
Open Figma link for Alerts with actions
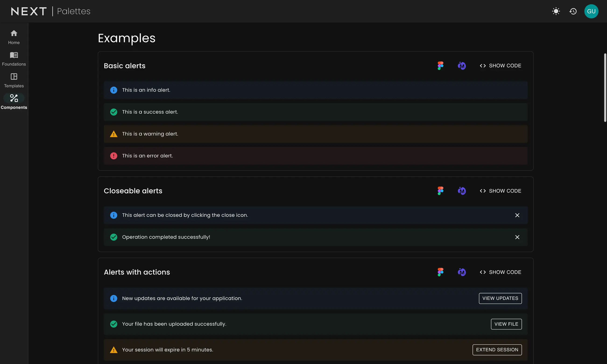coord(441,272)
